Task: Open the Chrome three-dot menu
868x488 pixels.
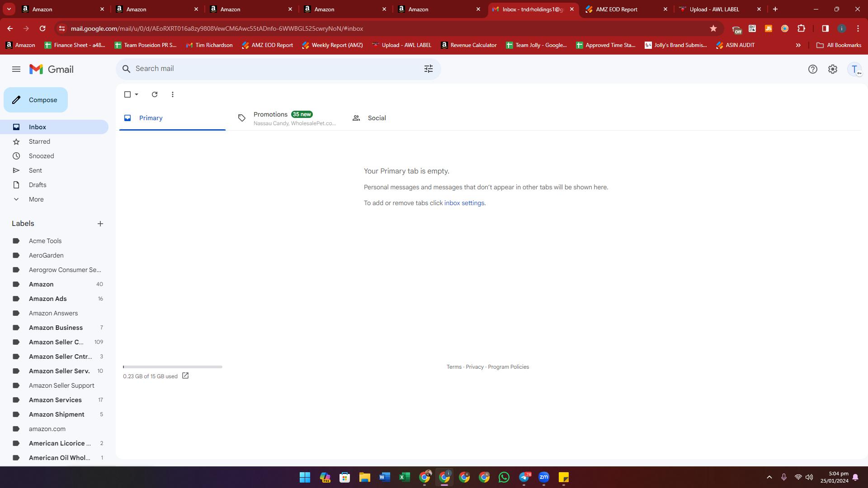Action: point(858,28)
